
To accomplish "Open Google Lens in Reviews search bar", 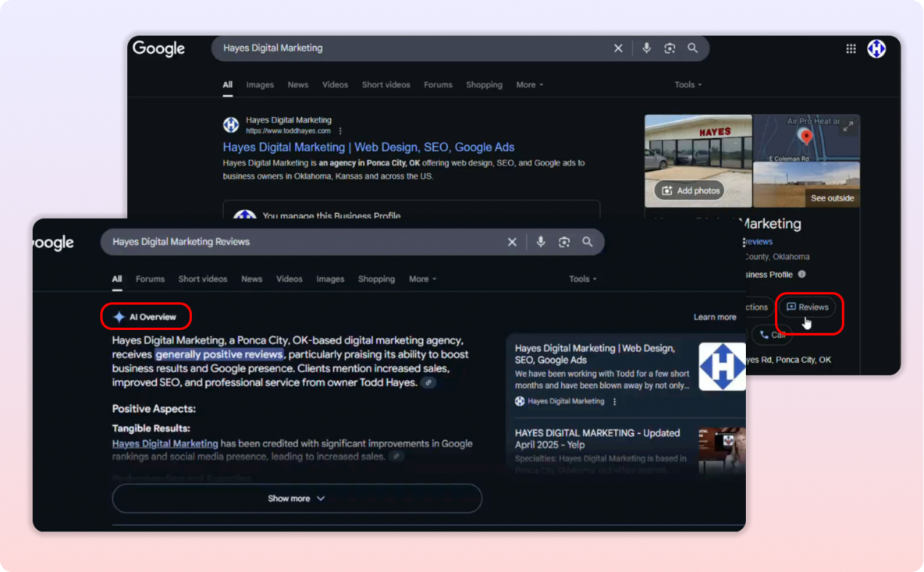I will pos(563,243).
